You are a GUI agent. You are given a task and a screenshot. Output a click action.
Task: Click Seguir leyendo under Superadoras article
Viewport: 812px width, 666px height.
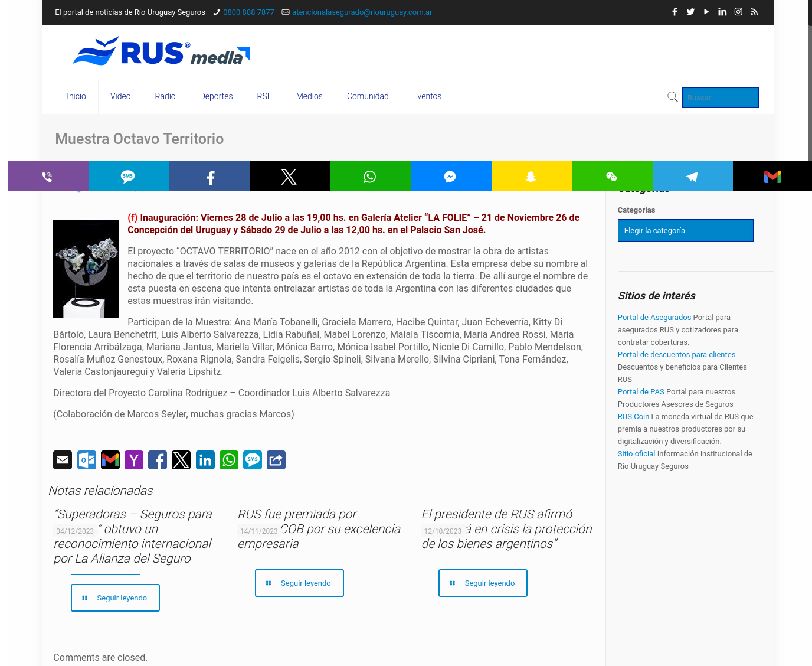click(x=115, y=598)
